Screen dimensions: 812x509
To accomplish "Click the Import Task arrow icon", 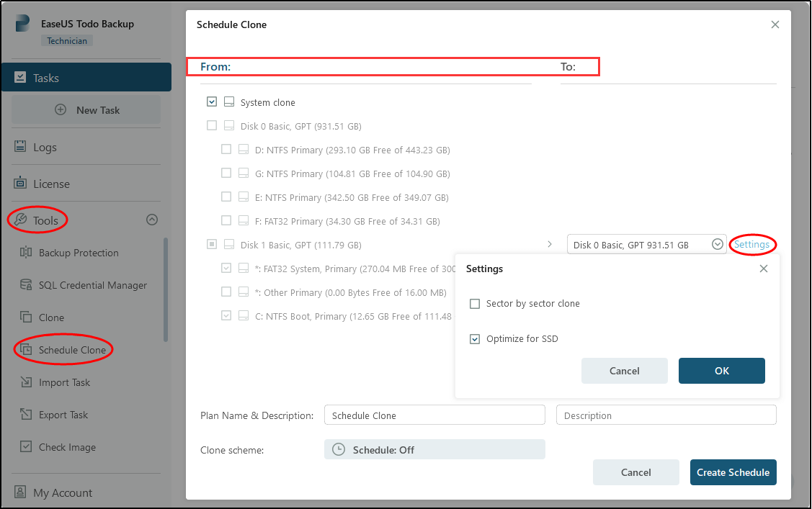I will click(26, 382).
